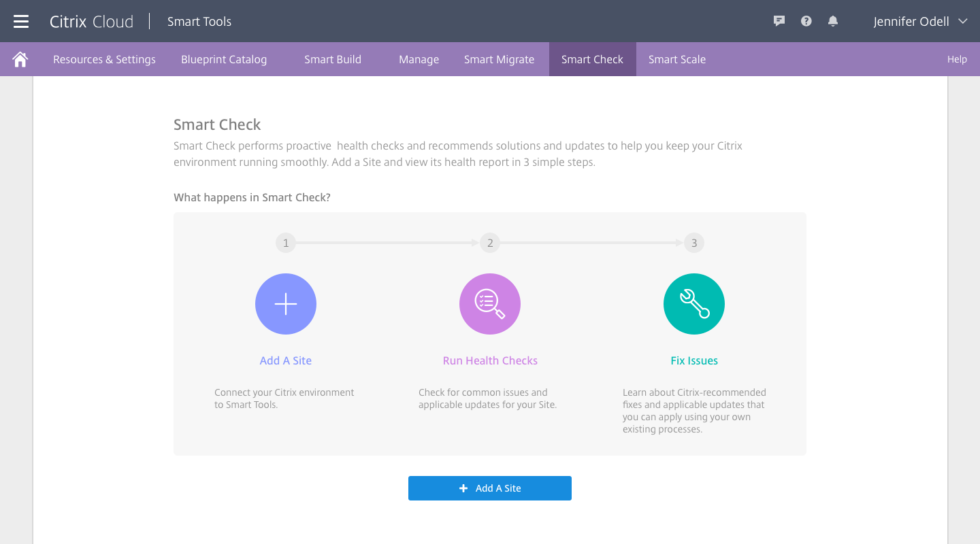Go to the Smart Build tab
Screen dimensions: 980x544
click(x=333, y=59)
